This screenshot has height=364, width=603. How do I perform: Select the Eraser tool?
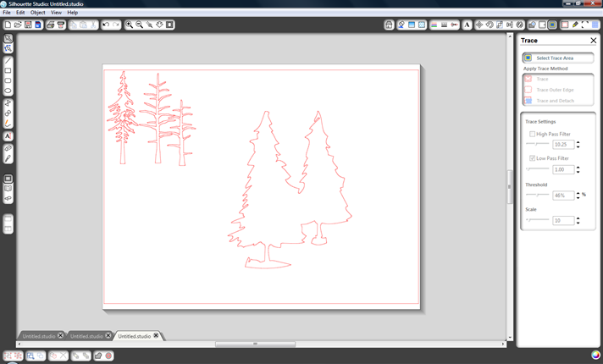pyautogui.click(x=8, y=148)
